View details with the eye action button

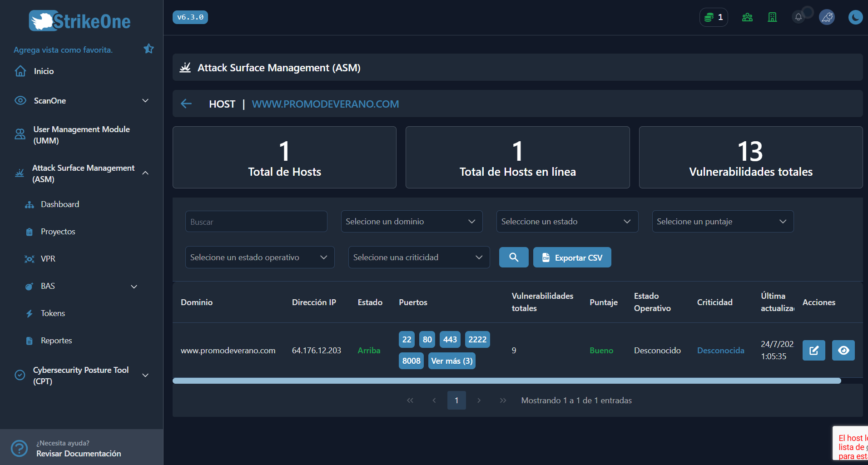[843, 350]
